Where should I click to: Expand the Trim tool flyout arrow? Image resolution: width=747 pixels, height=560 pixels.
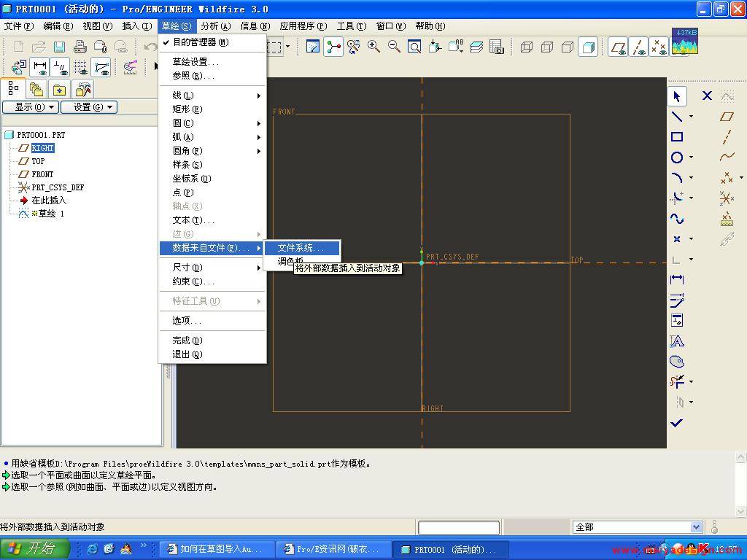click(692, 381)
